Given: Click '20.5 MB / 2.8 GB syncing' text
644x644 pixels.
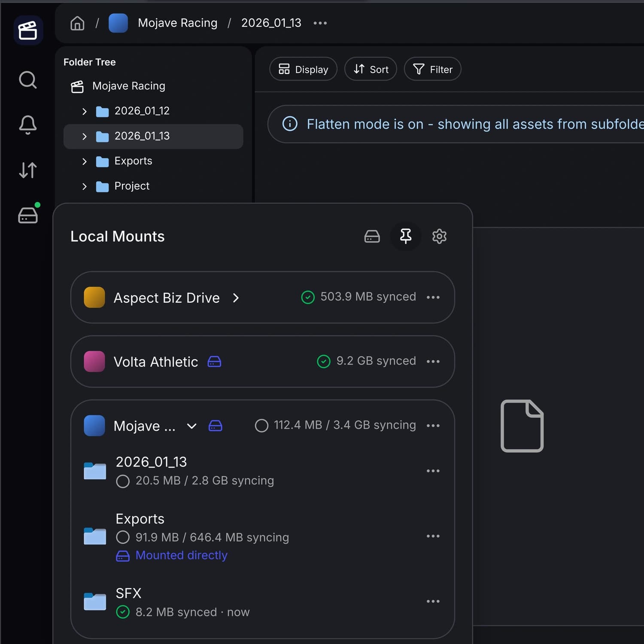Looking at the screenshot, I should (x=205, y=480).
